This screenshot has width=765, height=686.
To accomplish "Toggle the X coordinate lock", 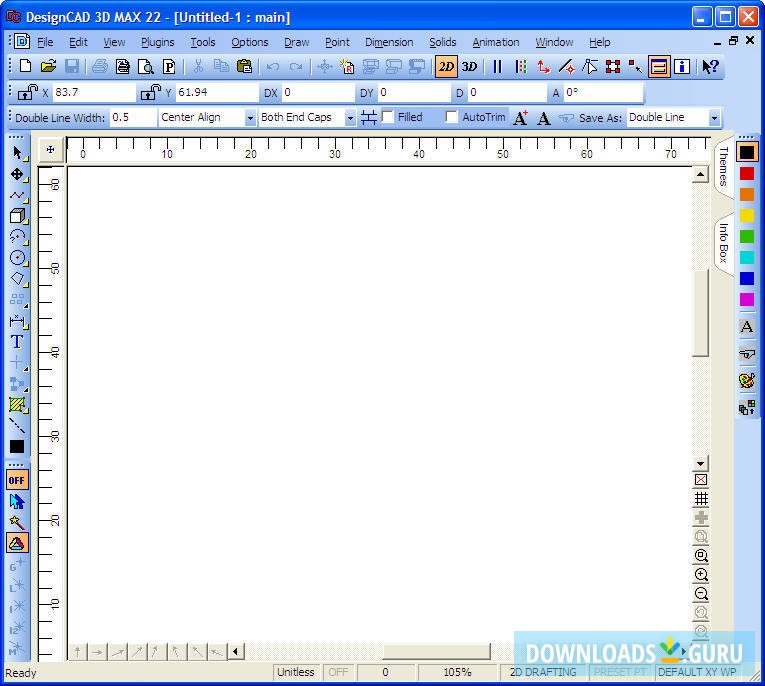I will (x=27, y=92).
